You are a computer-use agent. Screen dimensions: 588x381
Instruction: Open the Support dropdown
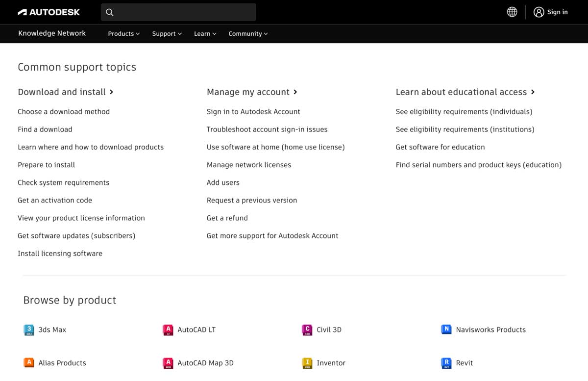tap(166, 33)
